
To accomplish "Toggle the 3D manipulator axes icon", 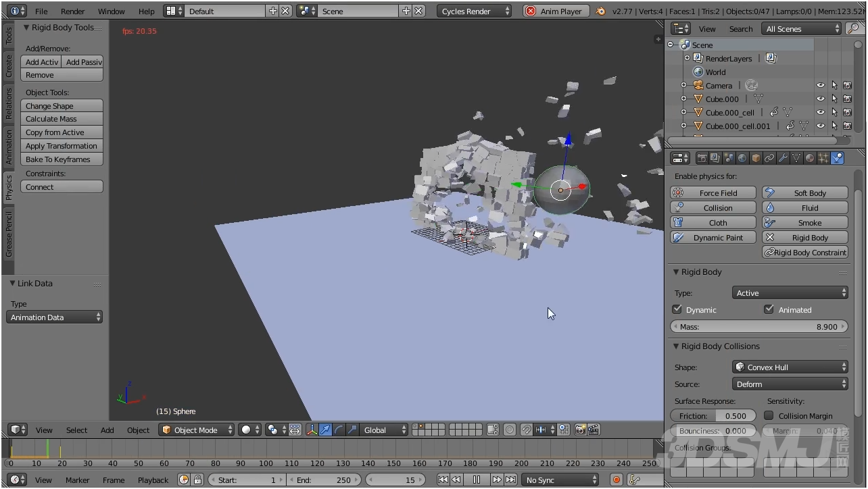I will point(312,430).
